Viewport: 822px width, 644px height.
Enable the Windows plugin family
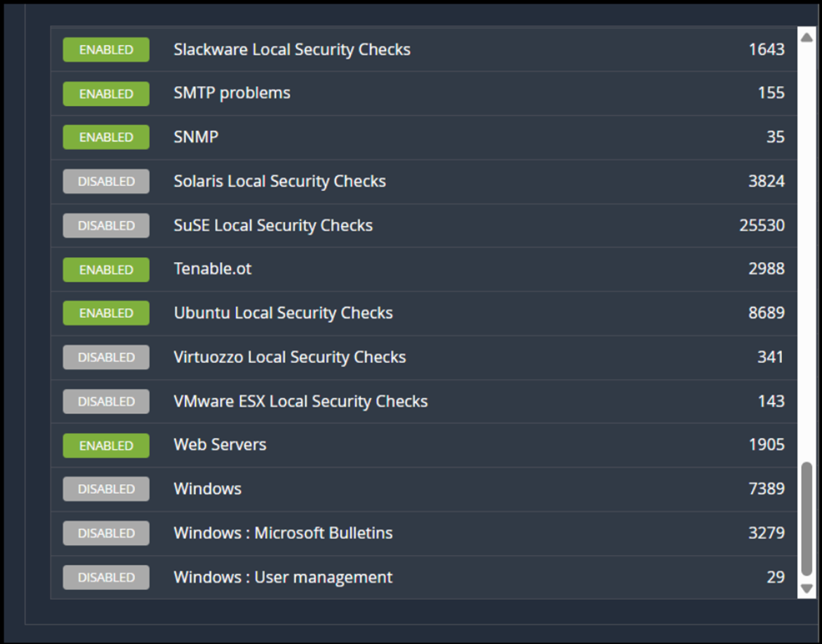pos(106,488)
